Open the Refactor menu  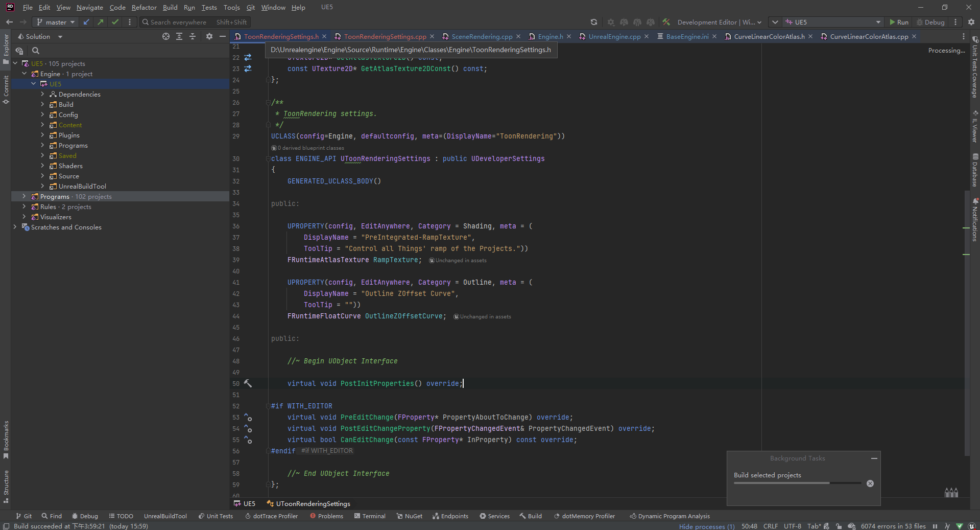(144, 7)
